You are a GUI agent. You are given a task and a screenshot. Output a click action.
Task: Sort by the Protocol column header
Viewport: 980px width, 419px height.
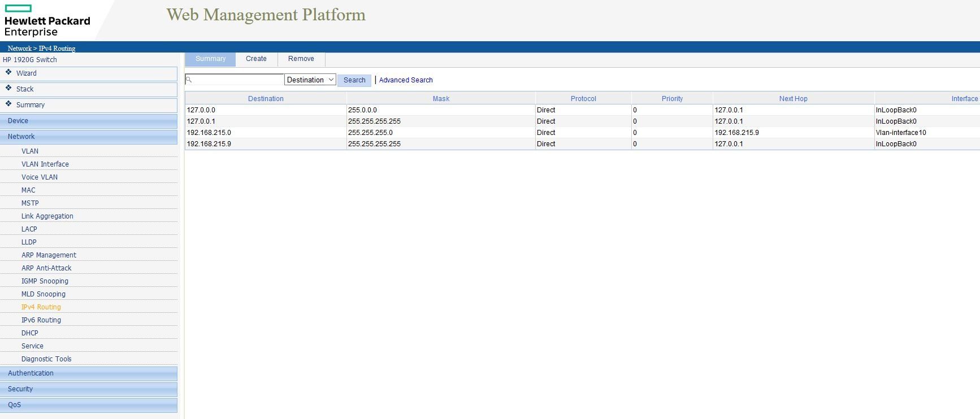coord(583,99)
